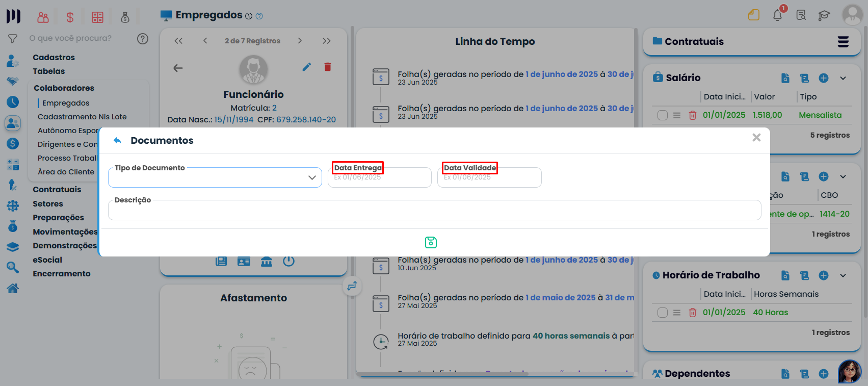Go back using the Documentos dialog arrow
The width and height of the screenshot is (868, 386).
pos(118,140)
